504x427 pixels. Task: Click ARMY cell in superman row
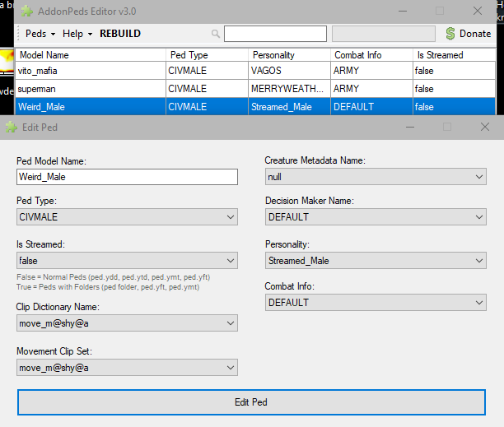tap(371, 89)
